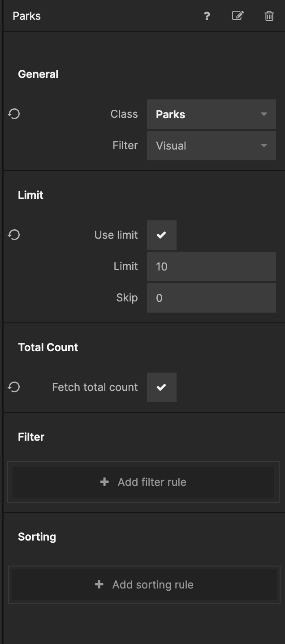
Task: Open the Class dropdown showing Parks
Action: [x=206, y=114]
